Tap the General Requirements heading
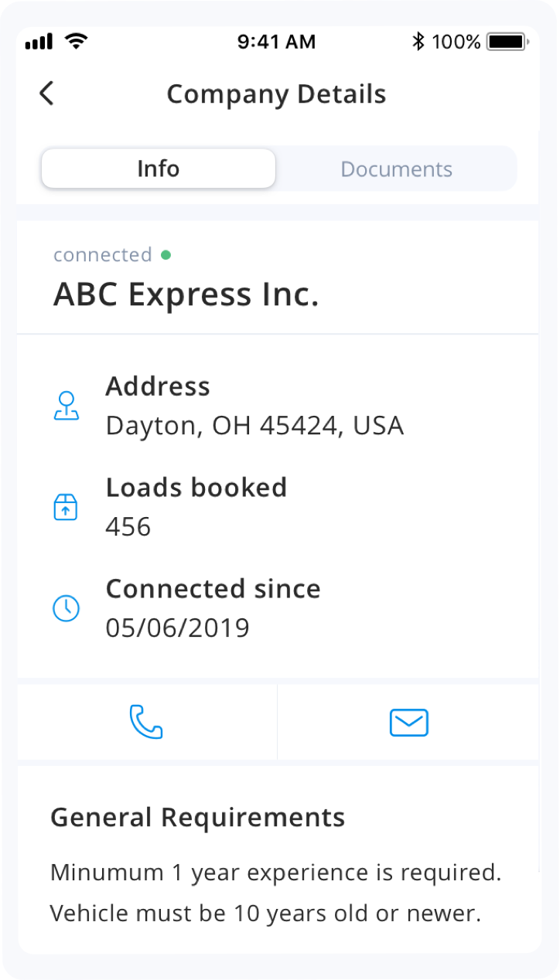Image resolution: width=560 pixels, height=980 pixels. click(x=198, y=817)
